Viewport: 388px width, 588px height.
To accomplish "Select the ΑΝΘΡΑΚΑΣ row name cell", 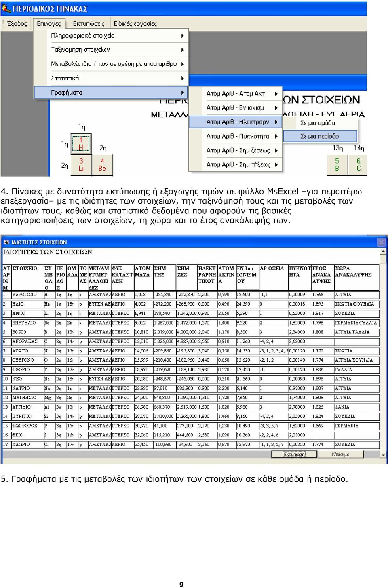I will coord(27,341).
